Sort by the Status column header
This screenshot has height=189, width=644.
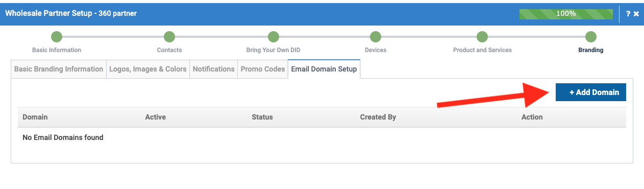pos(262,117)
